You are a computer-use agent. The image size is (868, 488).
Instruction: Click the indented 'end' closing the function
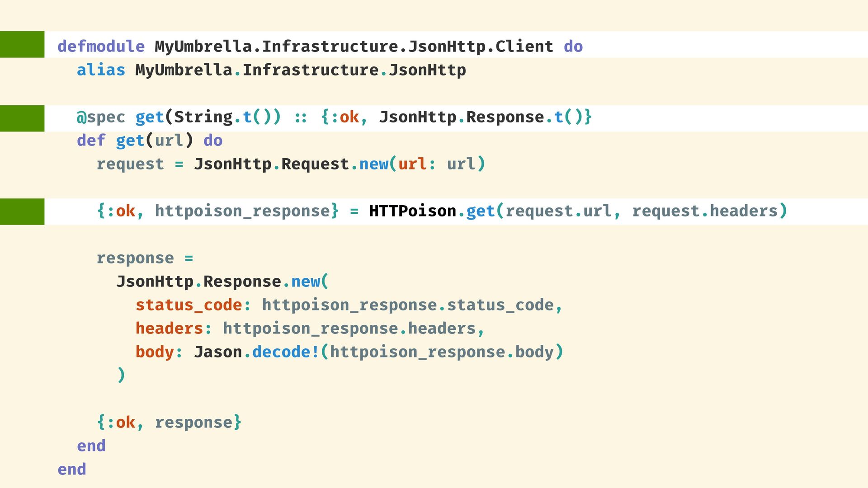coord(91,446)
